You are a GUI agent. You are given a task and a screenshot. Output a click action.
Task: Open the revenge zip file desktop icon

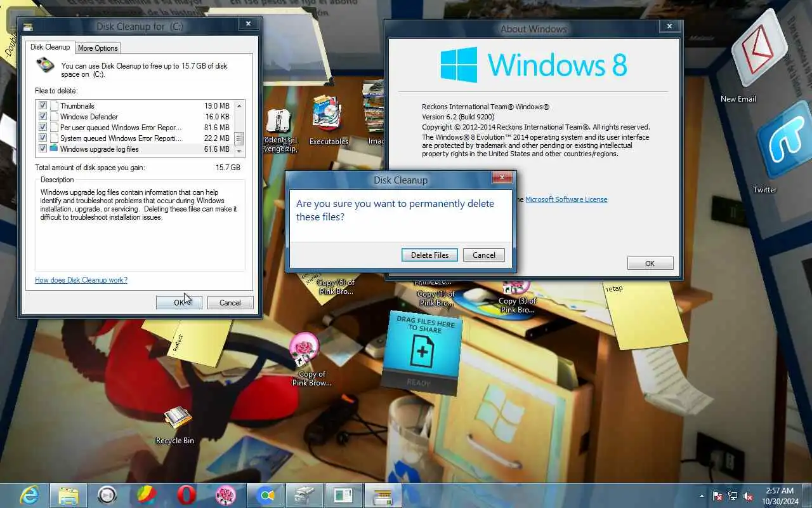point(279,130)
